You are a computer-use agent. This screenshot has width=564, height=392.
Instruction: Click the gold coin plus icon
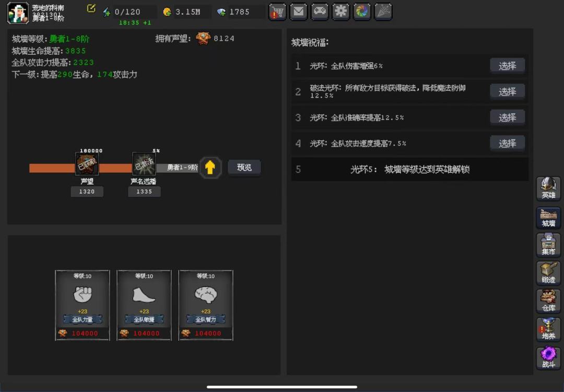pos(167,12)
